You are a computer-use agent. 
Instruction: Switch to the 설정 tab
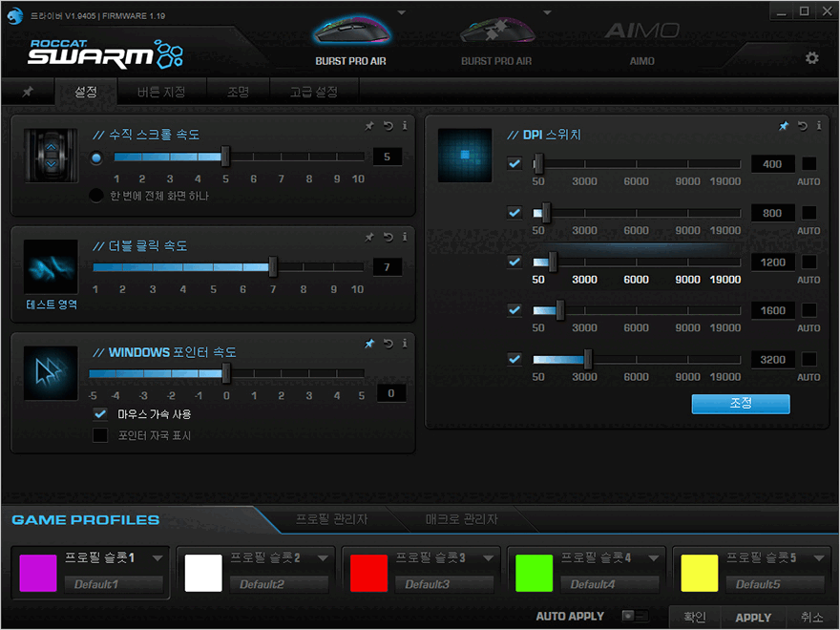(86, 92)
